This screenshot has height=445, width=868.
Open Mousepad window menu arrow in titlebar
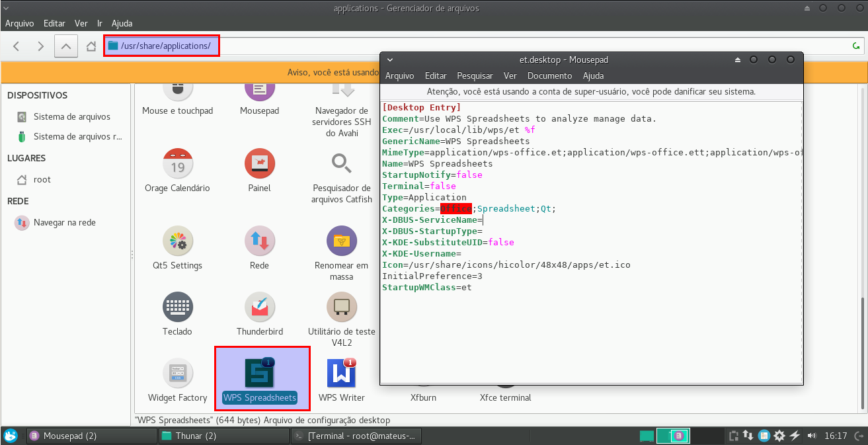coord(390,60)
